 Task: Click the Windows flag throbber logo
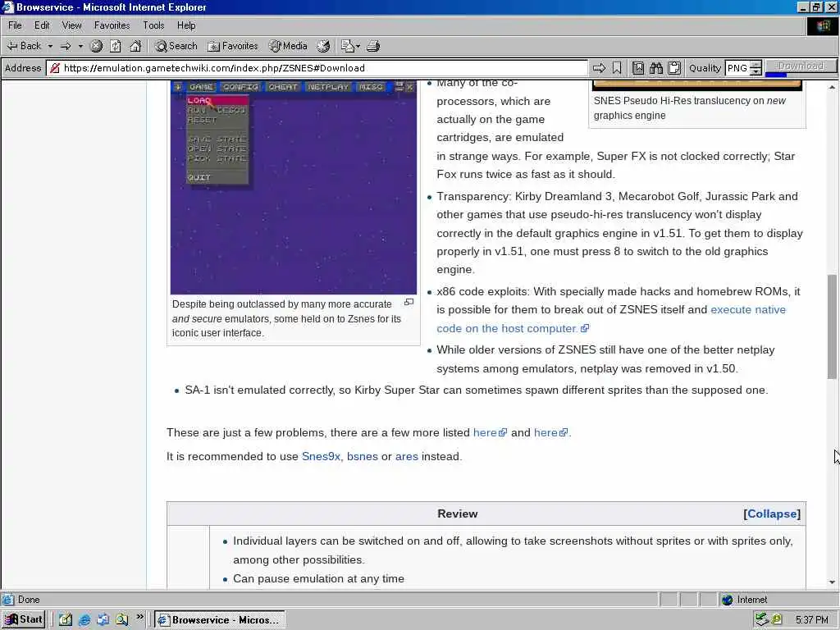click(822, 26)
